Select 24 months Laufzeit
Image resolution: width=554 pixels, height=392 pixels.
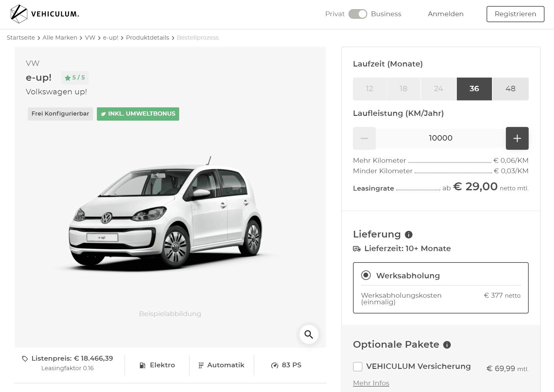(438, 89)
